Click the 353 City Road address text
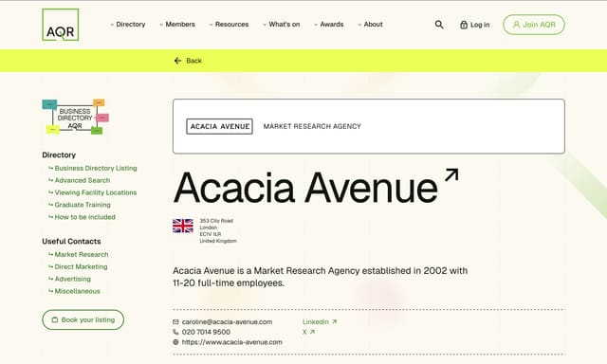Image resolution: width=607 pixels, height=364 pixels. coord(216,221)
